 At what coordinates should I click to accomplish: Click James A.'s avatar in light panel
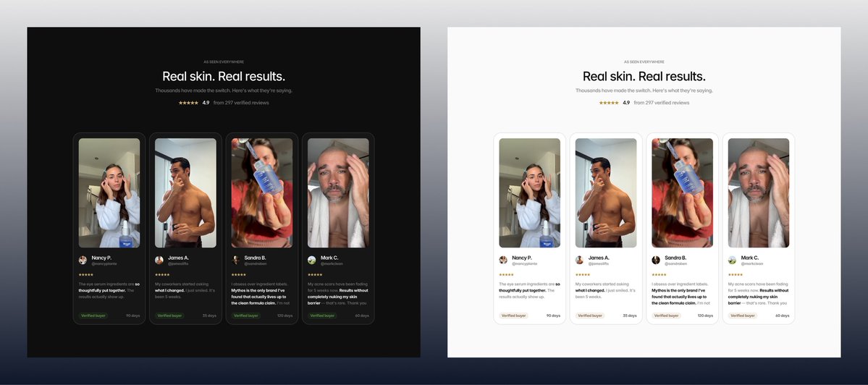[x=580, y=260]
